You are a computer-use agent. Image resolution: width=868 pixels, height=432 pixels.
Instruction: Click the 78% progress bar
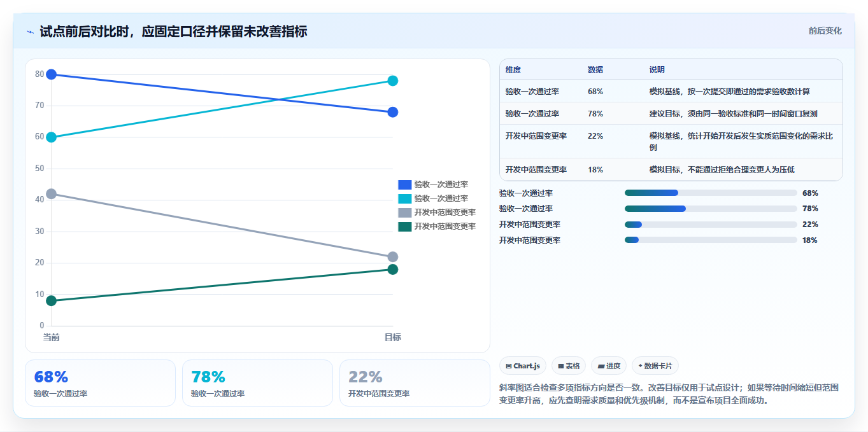[x=711, y=209]
